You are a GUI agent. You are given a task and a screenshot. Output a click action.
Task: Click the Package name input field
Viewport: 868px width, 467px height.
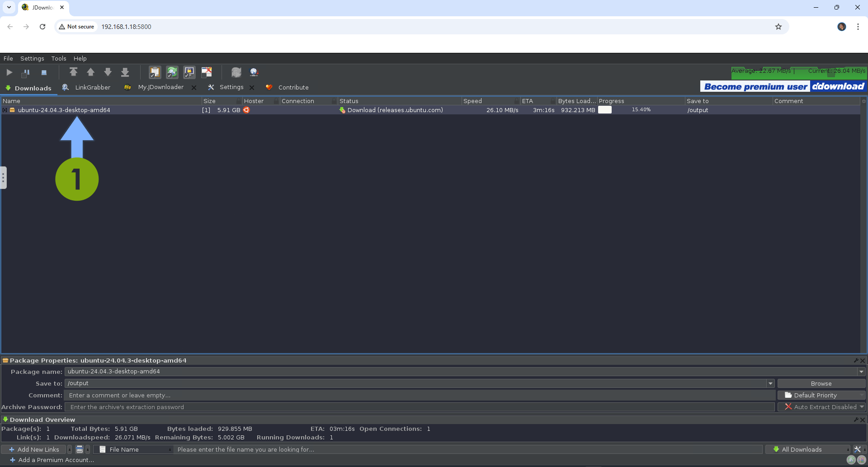pos(461,372)
